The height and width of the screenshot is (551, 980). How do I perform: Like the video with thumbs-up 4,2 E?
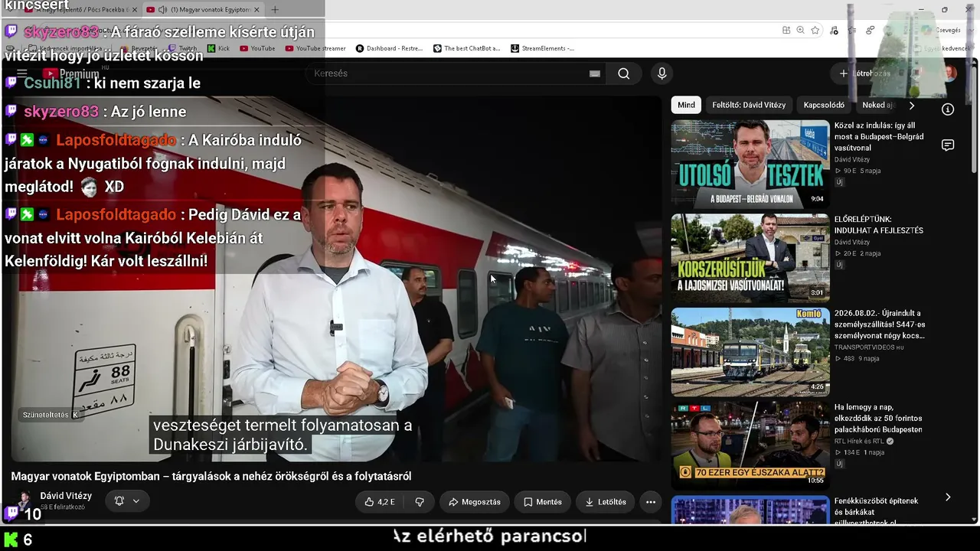click(380, 502)
